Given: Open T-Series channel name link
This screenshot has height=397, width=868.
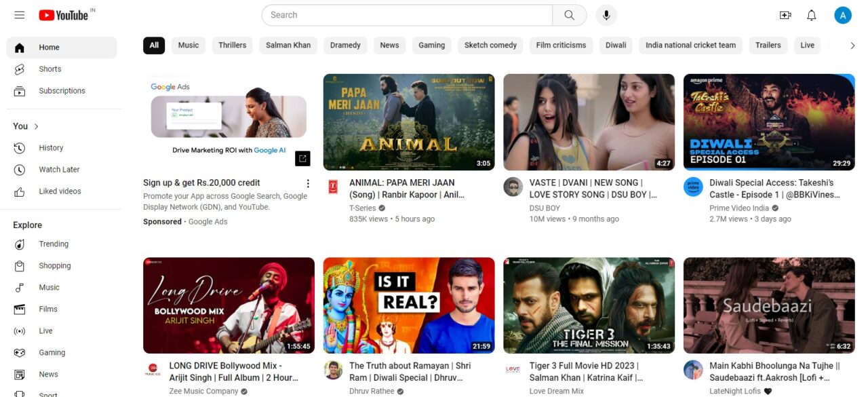Looking at the screenshot, I should tap(363, 208).
